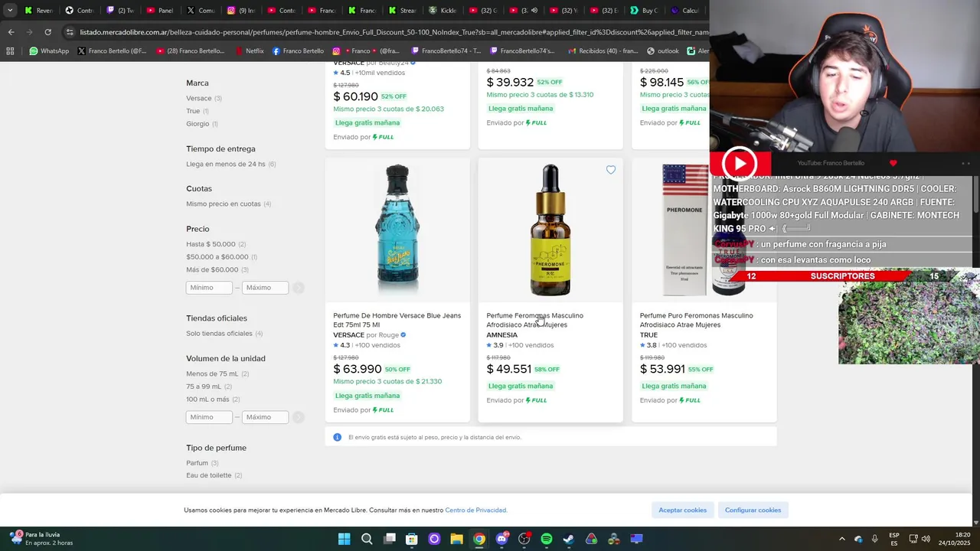Open the rain weather widget

[x=42, y=539]
